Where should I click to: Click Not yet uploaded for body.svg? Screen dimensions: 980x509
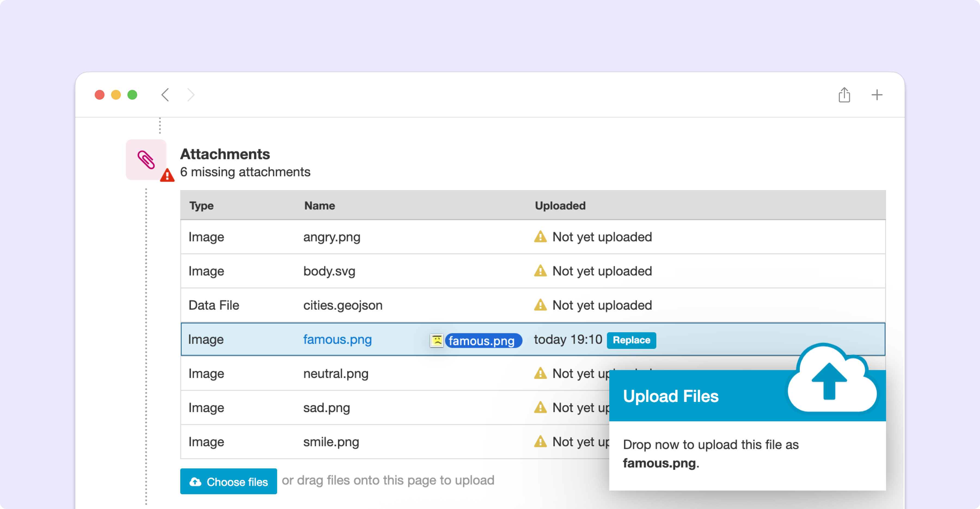click(602, 271)
